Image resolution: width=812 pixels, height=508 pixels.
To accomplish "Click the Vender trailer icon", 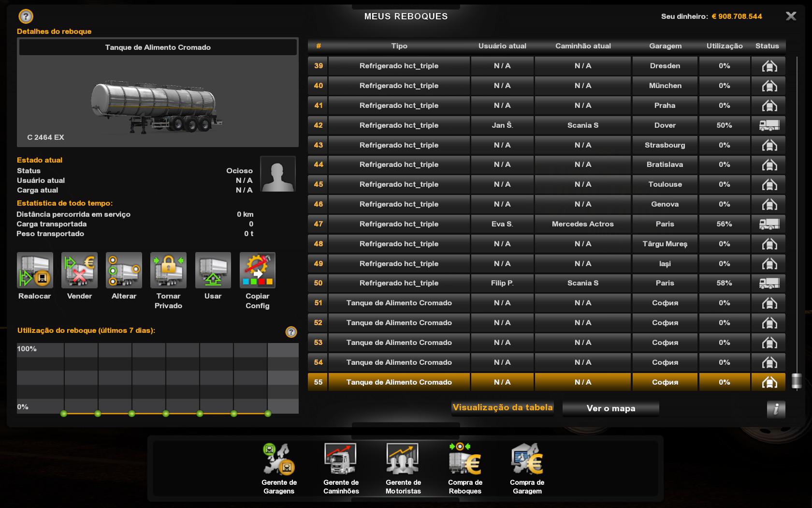I will pos(79,270).
